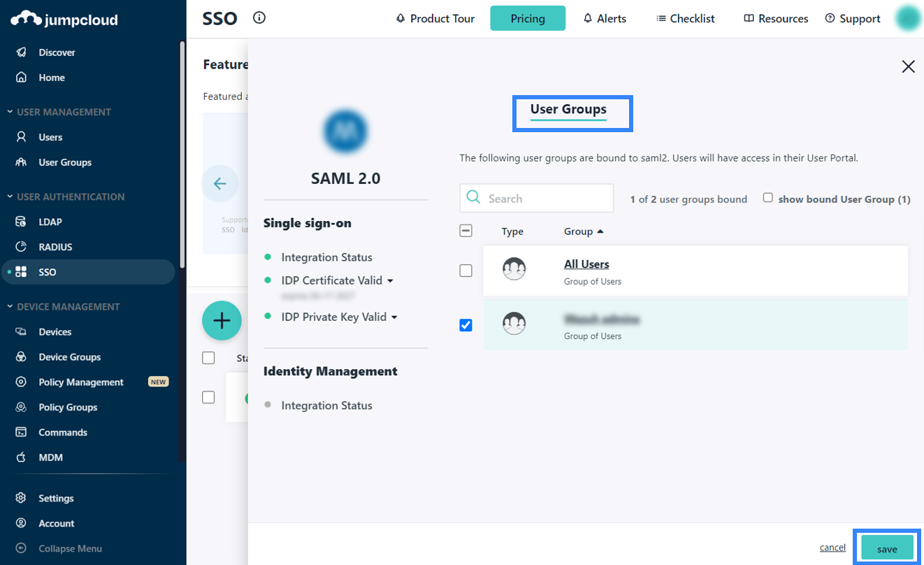
Task: Open Checklist in top bar
Action: [x=686, y=18]
